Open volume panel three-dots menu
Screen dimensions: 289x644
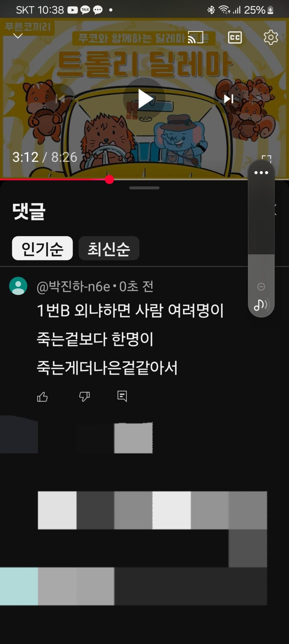[x=261, y=173]
